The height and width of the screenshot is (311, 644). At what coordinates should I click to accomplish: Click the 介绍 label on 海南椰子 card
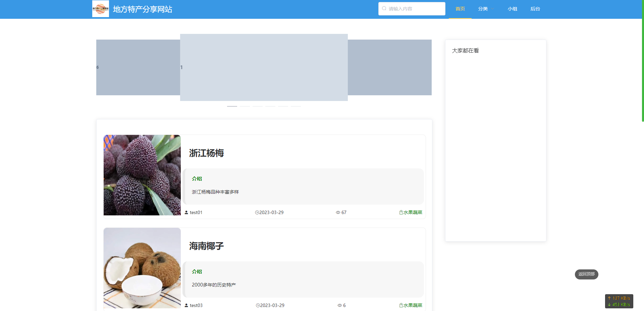(197, 272)
